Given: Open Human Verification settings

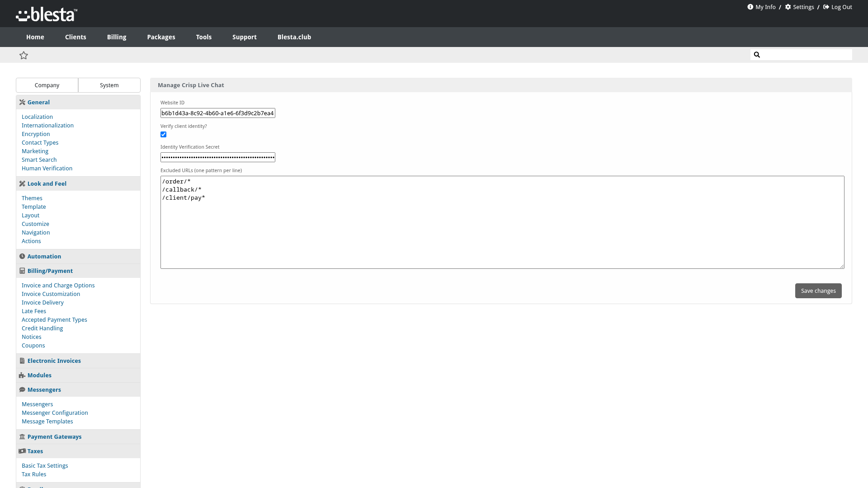Looking at the screenshot, I should tap(47, 169).
